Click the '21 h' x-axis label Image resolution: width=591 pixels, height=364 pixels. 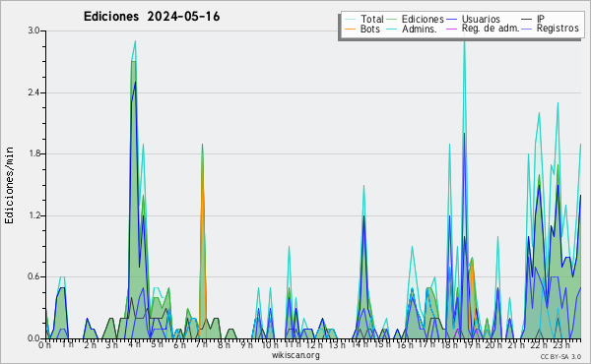[x=516, y=344]
